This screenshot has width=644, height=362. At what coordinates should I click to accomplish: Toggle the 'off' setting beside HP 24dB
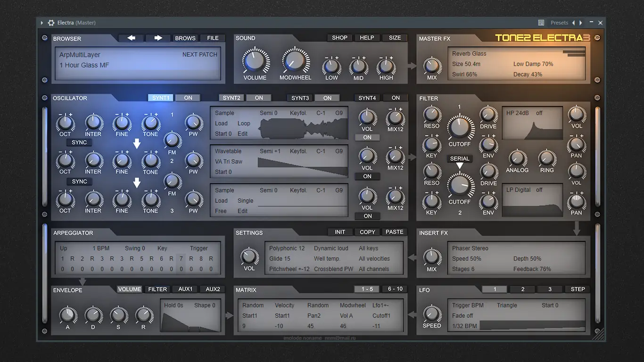tap(539, 113)
